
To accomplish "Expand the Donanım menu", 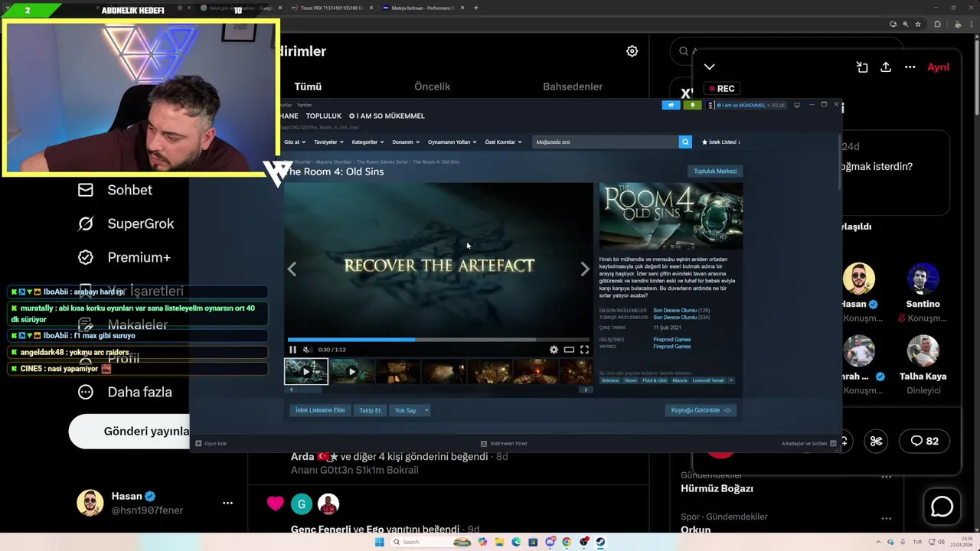I will tap(406, 142).
